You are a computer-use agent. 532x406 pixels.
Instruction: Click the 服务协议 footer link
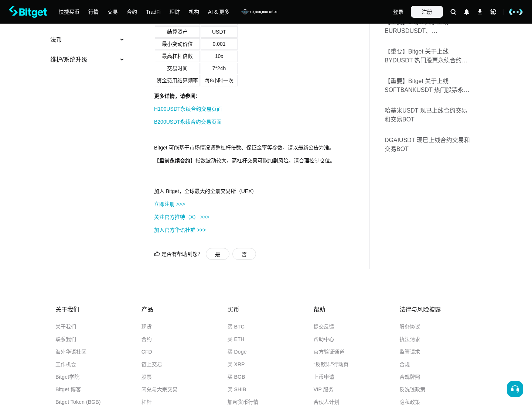(410, 327)
